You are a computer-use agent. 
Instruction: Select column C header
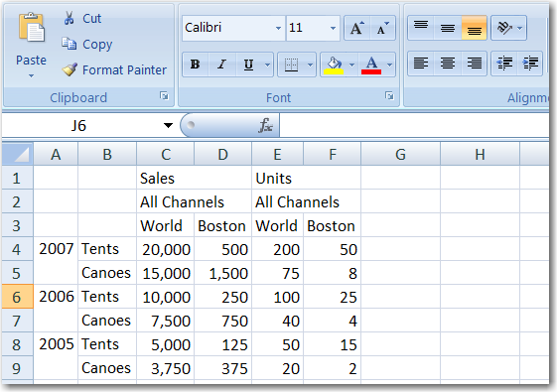tap(166, 155)
